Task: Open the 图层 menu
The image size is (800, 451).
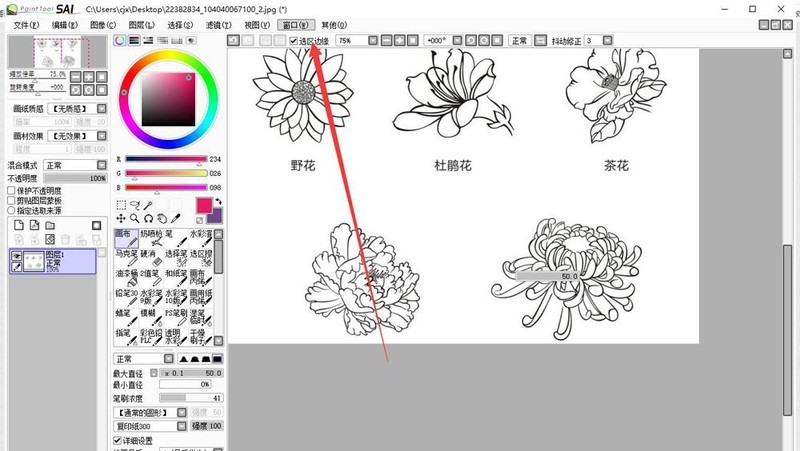Action: (x=141, y=25)
